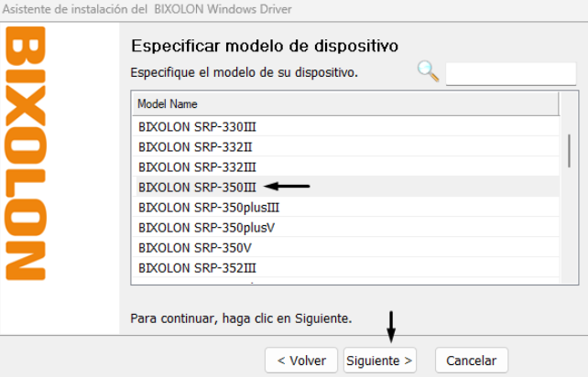
Task: Click the Model Name column header
Action: point(345,103)
